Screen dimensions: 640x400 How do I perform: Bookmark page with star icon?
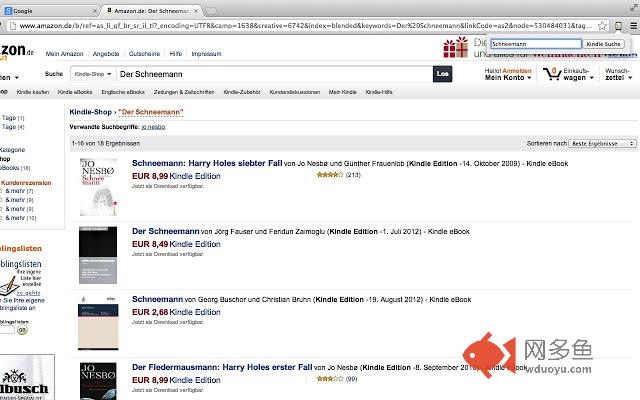coord(602,26)
